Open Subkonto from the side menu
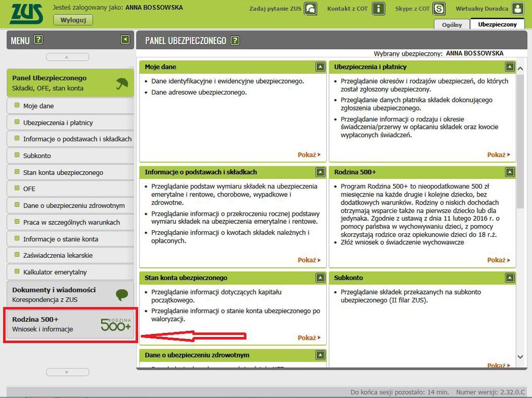 point(70,156)
